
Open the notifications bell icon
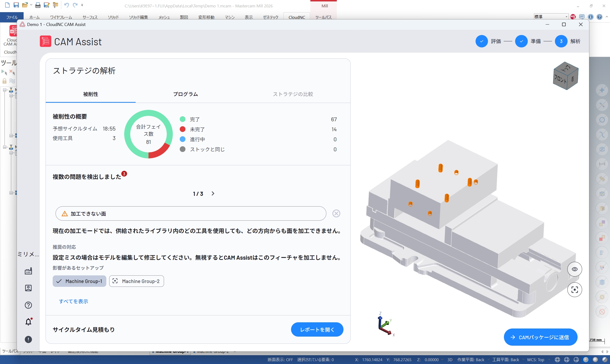pyautogui.click(x=28, y=322)
